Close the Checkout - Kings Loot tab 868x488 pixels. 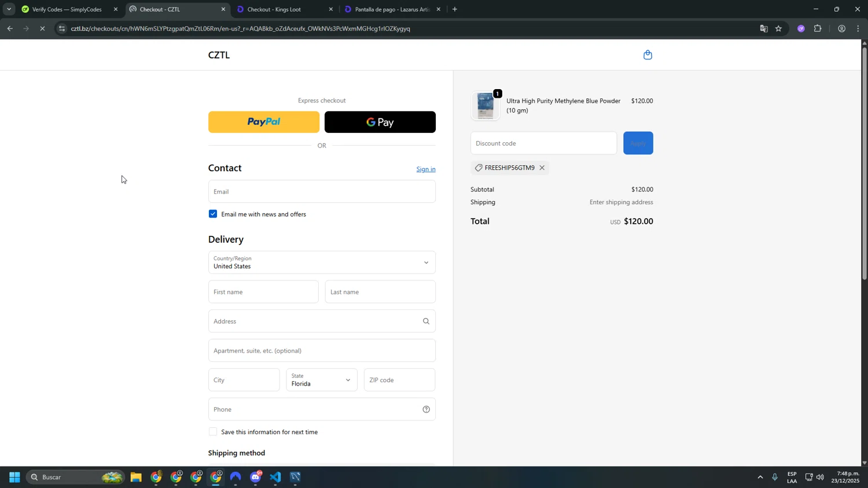(331, 9)
